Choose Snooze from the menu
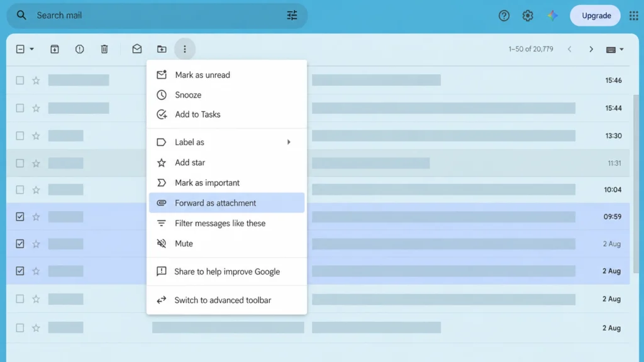Viewport: 644px width, 362px height. click(x=226, y=95)
